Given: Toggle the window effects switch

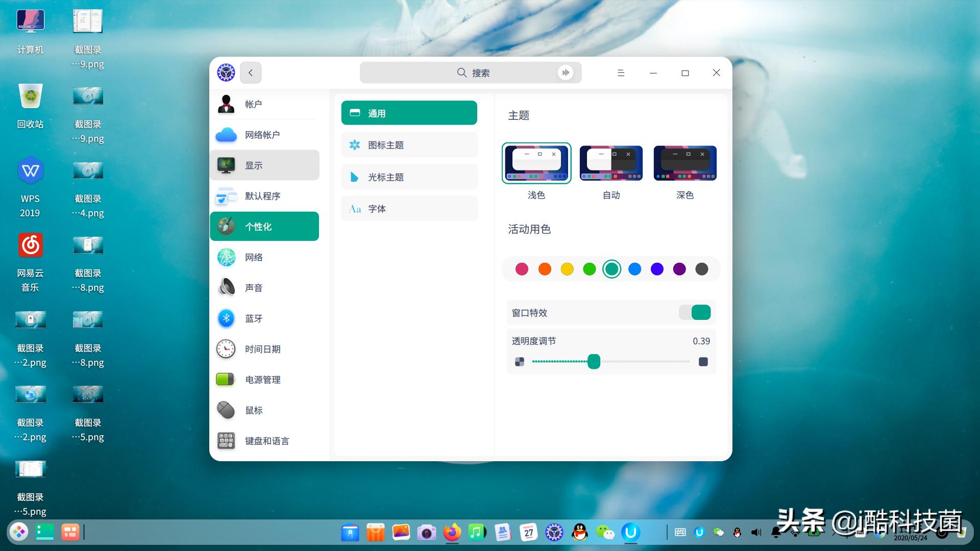Looking at the screenshot, I should (695, 312).
